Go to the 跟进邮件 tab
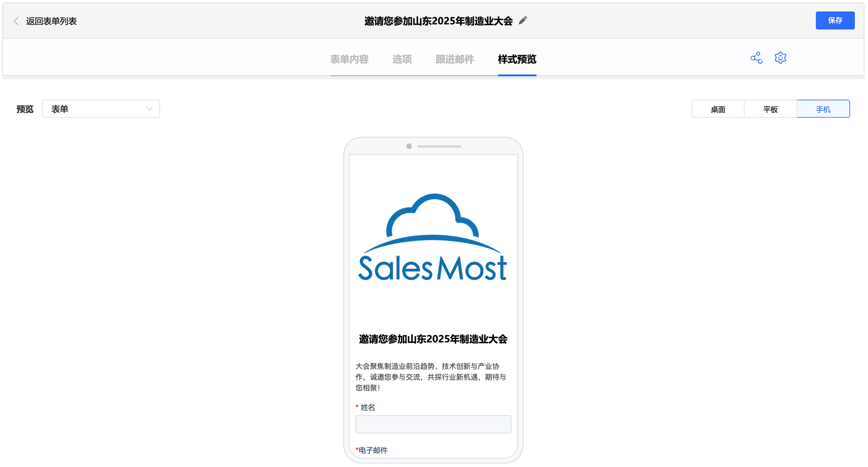The height and width of the screenshot is (467, 868). pyautogui.click(x=454, y=59)
